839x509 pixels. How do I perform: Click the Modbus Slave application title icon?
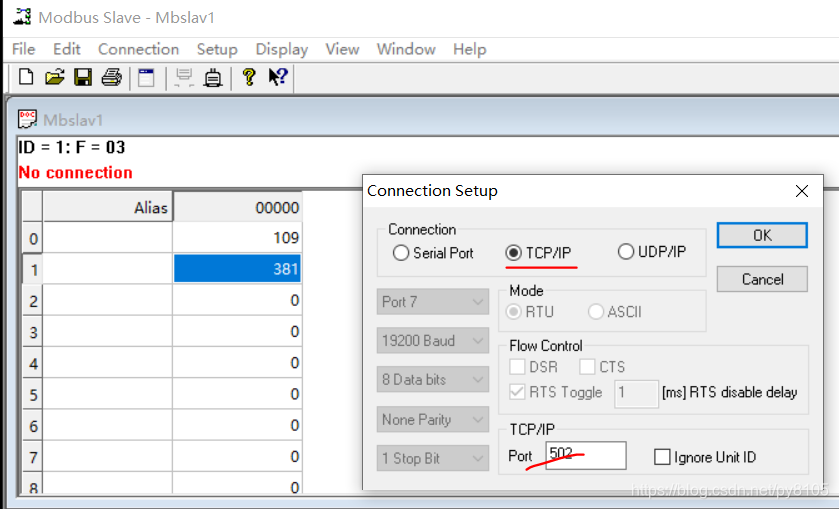(22, 17)
